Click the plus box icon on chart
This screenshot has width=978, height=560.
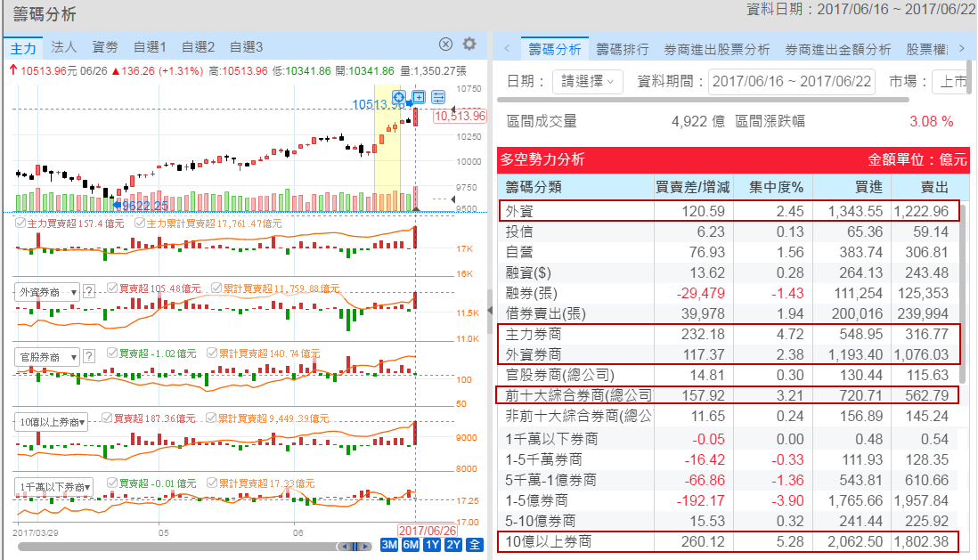coord(418,97)
